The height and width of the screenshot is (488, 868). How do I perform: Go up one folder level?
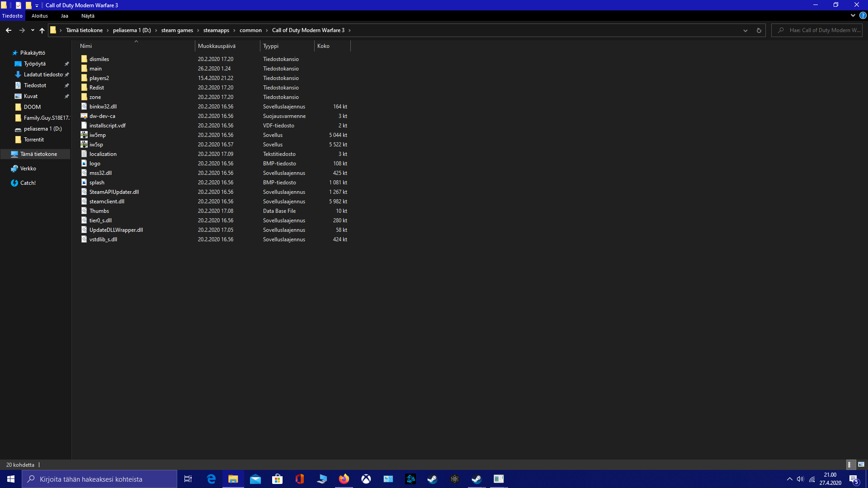click(42, 30)
